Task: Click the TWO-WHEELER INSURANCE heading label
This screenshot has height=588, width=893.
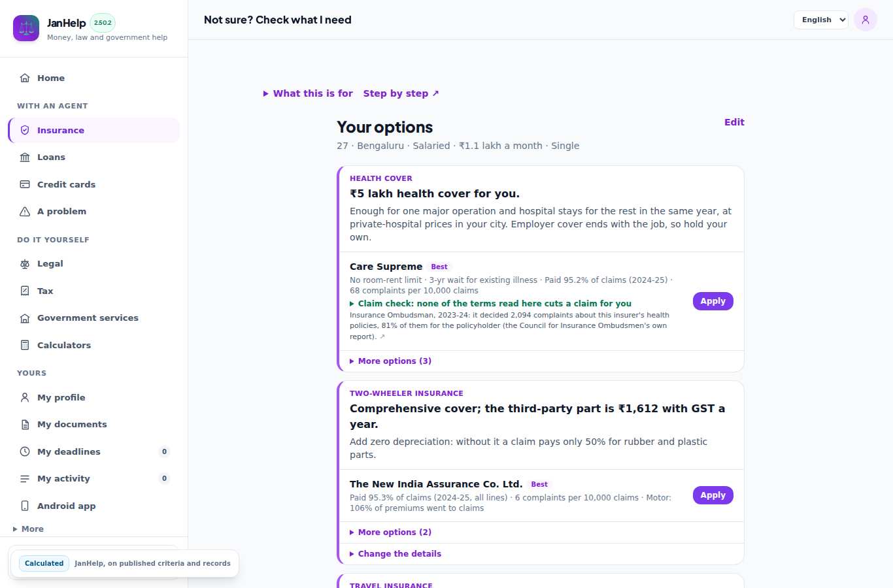Action: click(407, 393)
